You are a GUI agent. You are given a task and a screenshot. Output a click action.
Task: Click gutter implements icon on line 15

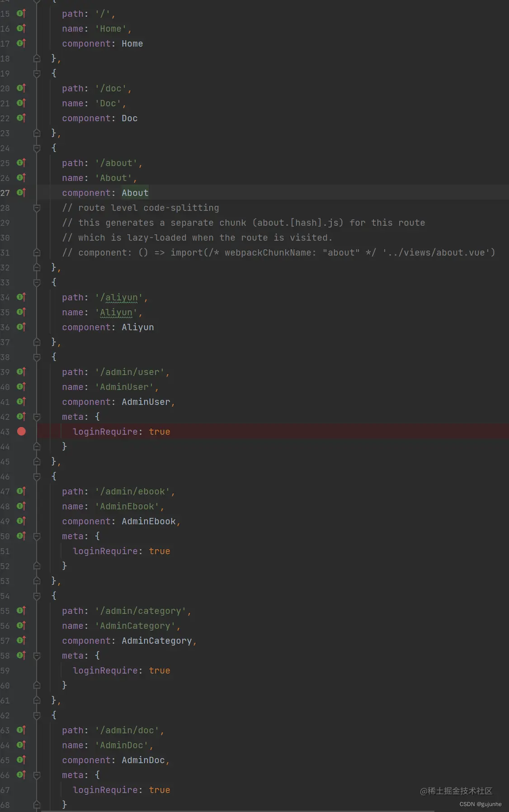click(21, 14)
